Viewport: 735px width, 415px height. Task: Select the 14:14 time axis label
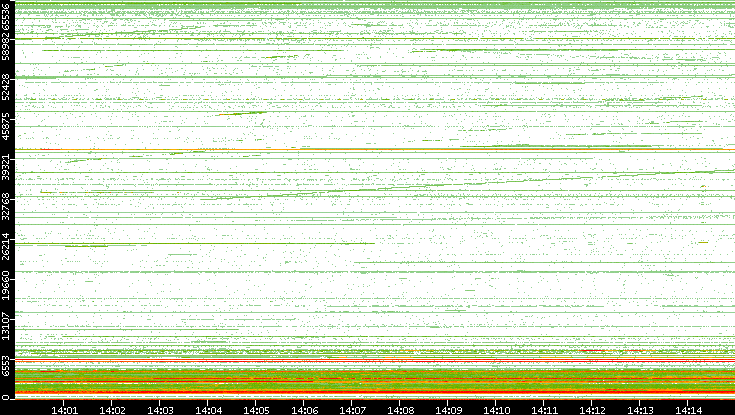tap(688, 409)
